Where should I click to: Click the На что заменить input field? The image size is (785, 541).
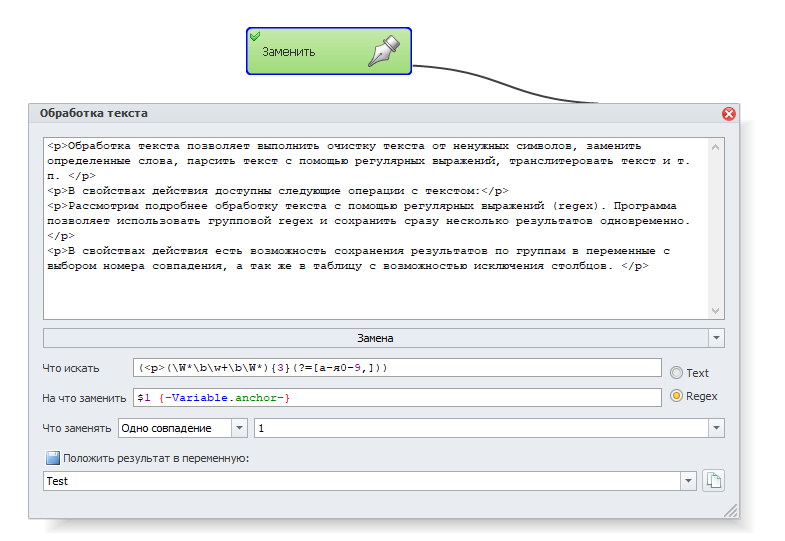click(397, 398)
